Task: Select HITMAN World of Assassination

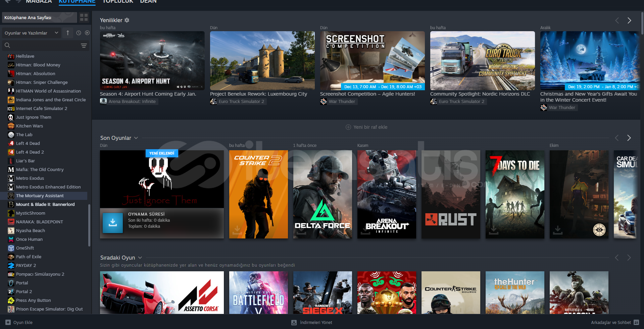Action: click(44, 91)
